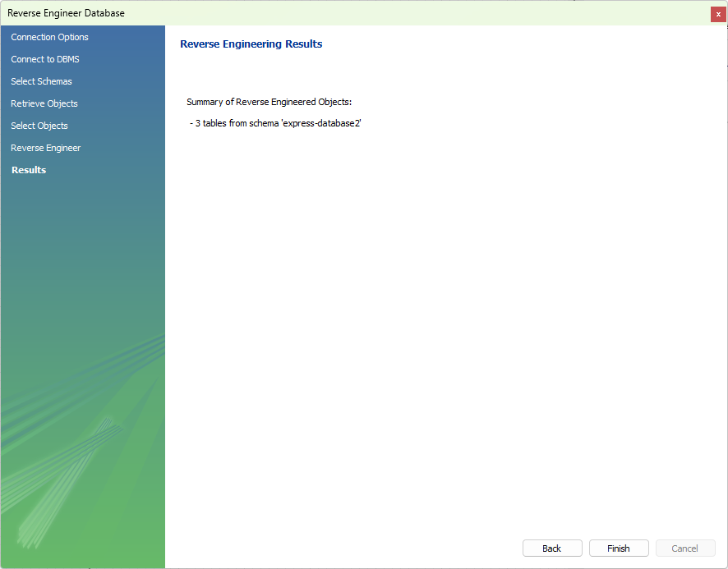The image size is (728, 569).
Task: Select the Select Objects step
Action: [39, 126]
